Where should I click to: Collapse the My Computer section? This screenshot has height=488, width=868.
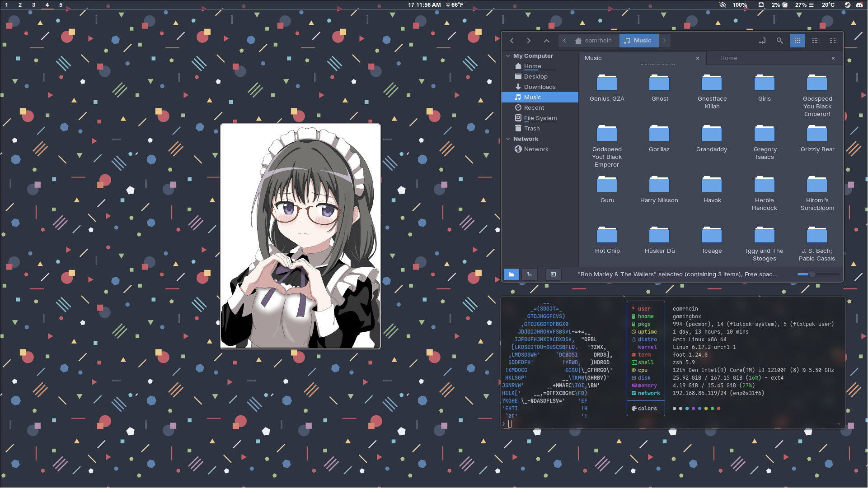pyautogui.click(x=508, y=56)
